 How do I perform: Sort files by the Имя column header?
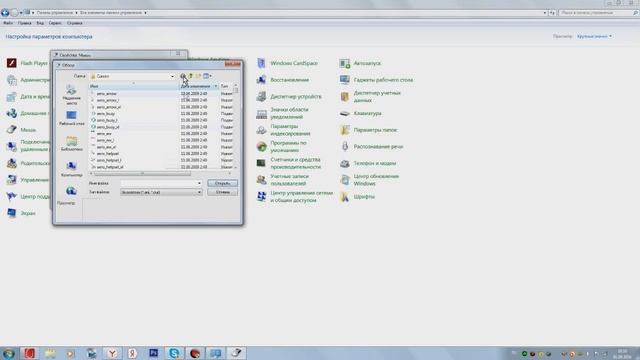133,86
